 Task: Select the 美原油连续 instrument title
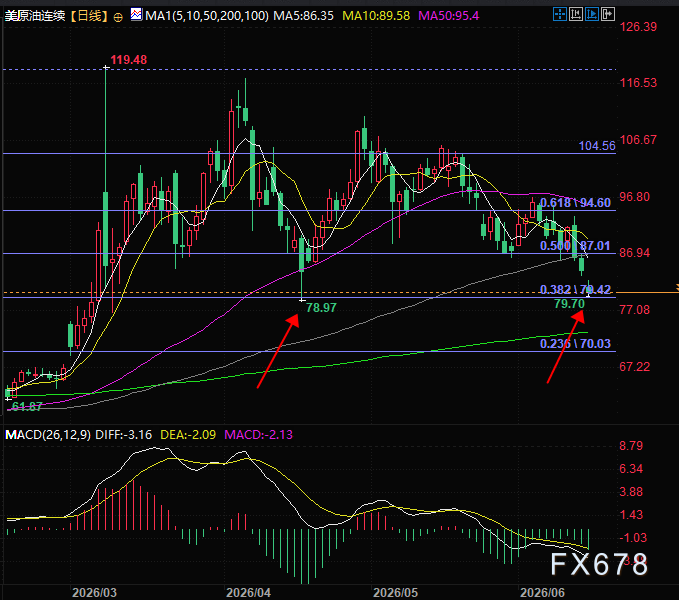(x=35, y=16)
